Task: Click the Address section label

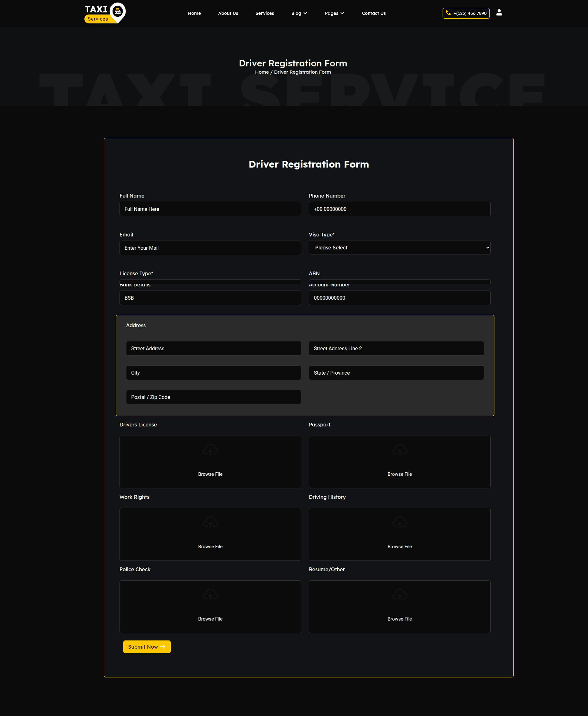Action: click(x=136, y=325)
